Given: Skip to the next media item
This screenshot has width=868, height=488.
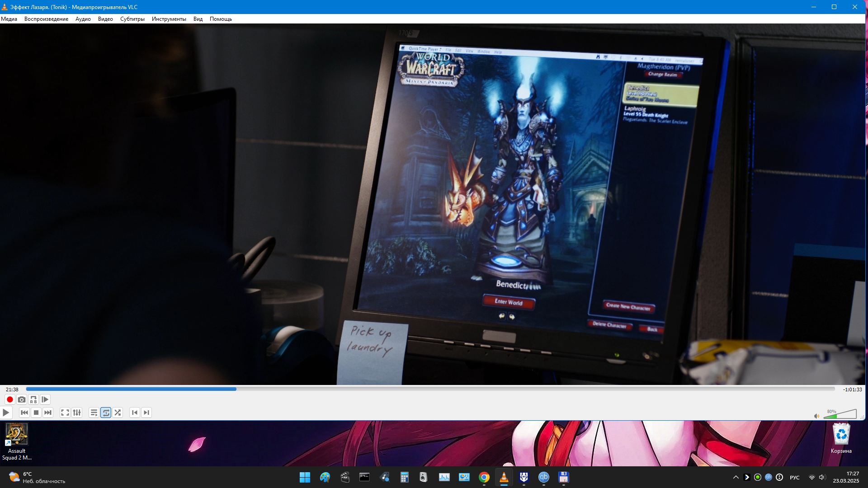Looking at the screenshot, I should tap(48, 413).
